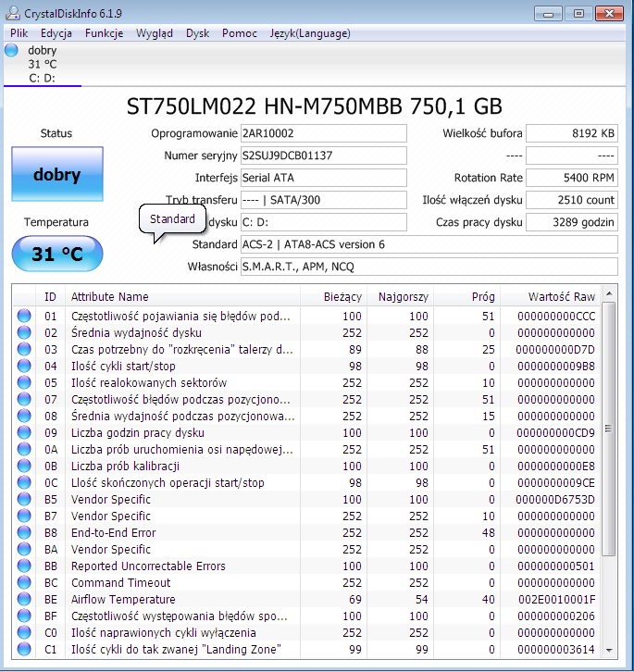Click the Najgorszy column header

(401, 296)
